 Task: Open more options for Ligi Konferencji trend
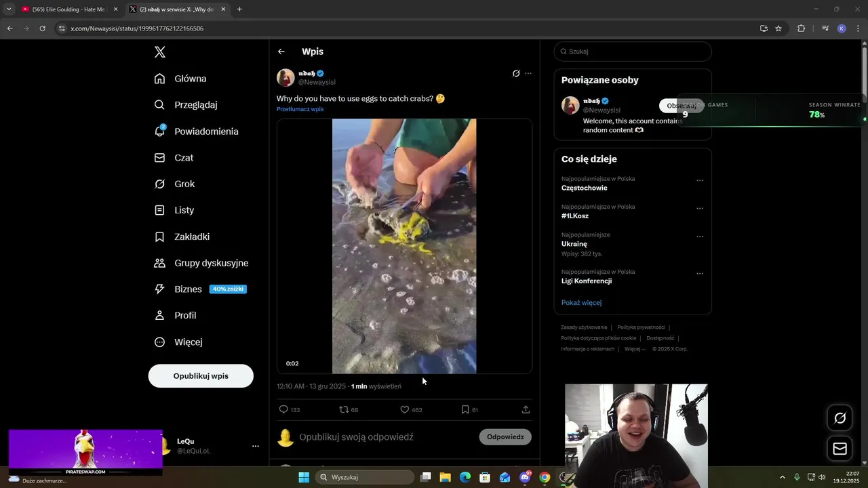point(700,274)
